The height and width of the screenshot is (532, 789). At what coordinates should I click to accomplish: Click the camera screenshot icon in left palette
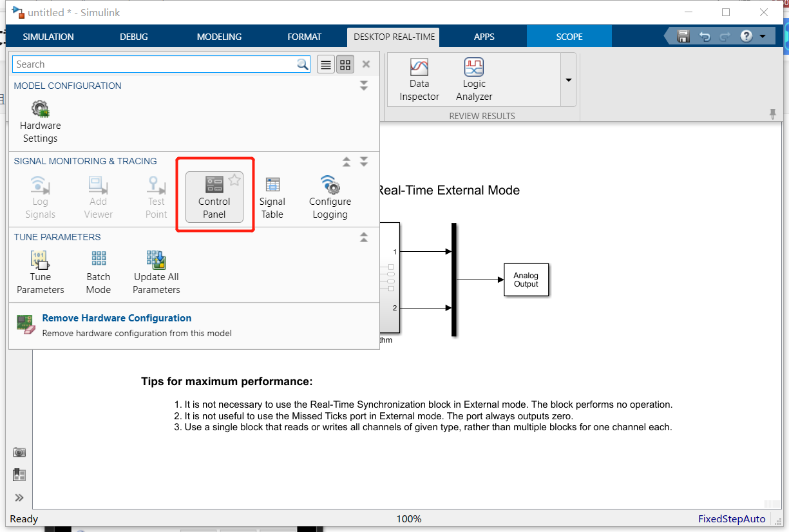[19, 452]
